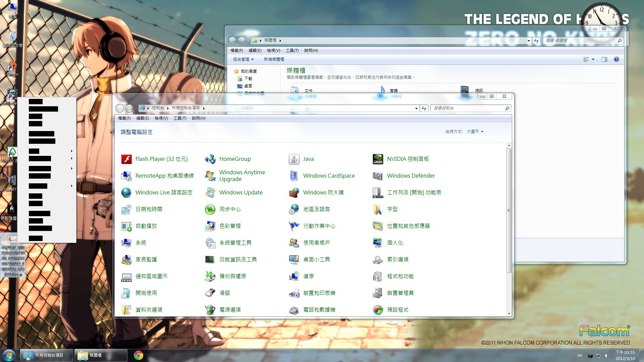The image size is (644, 362).
Task: Open 滑鼠 mouse settings icon
Action: [210, 293]
